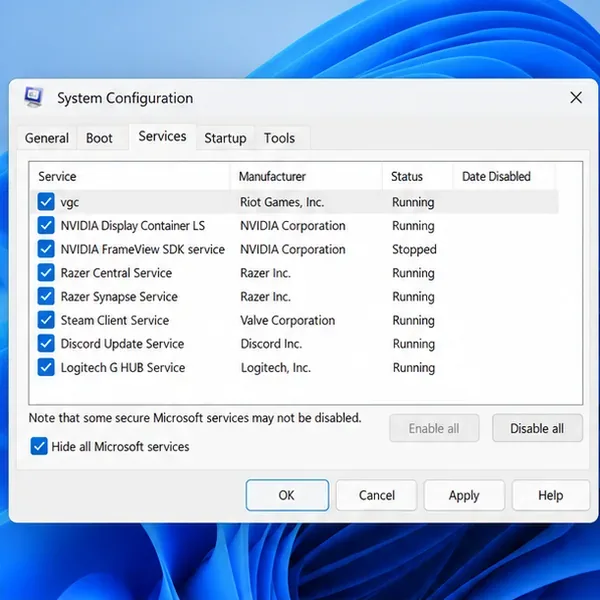Uncheck Razer Central Service checkbox
Screen dimensions: 600x600
click(x=46, y=273)
